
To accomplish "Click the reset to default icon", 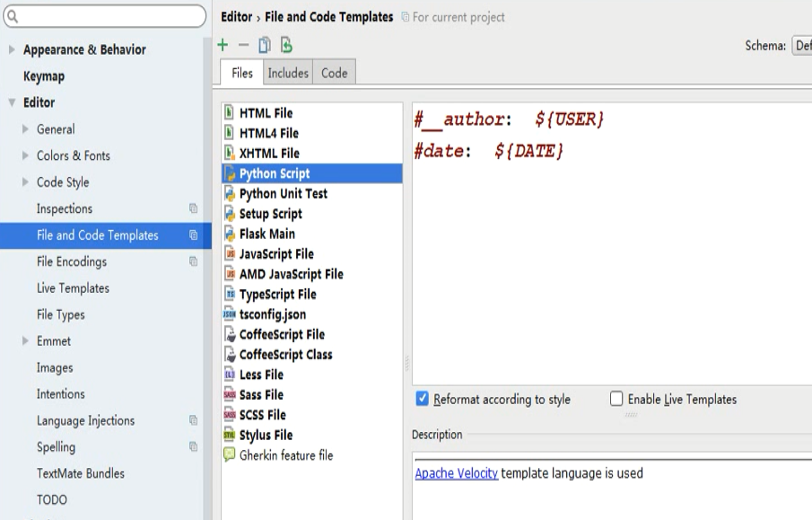I will point(286,45).
